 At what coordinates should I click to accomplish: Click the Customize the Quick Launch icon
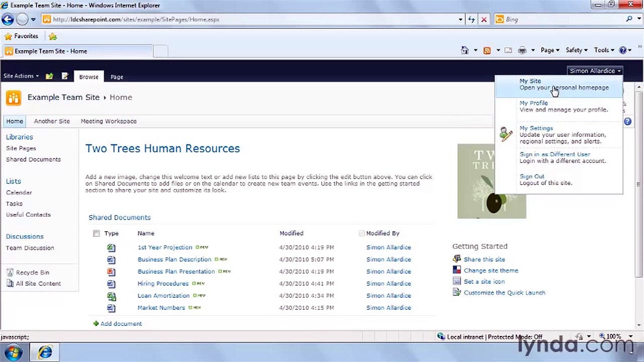pyautogui.click(x=457, y=292)
